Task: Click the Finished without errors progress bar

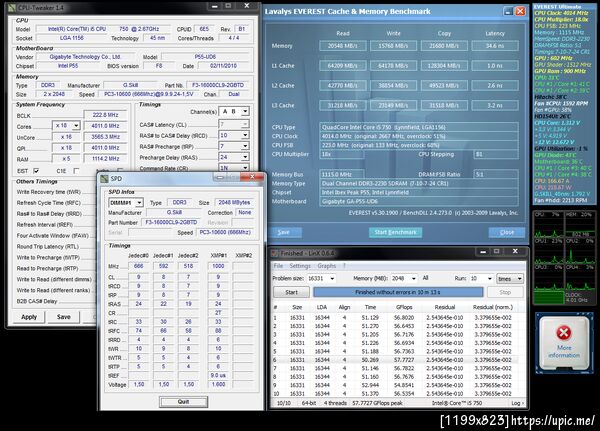Action: coord(398,292)
